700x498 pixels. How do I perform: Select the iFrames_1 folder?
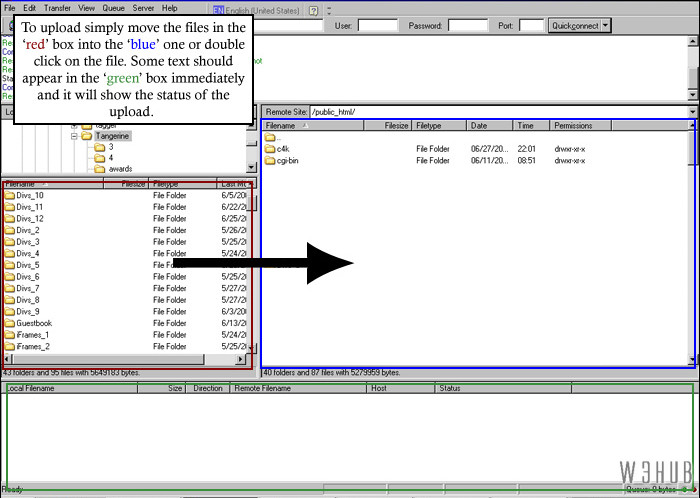[33, 335]
